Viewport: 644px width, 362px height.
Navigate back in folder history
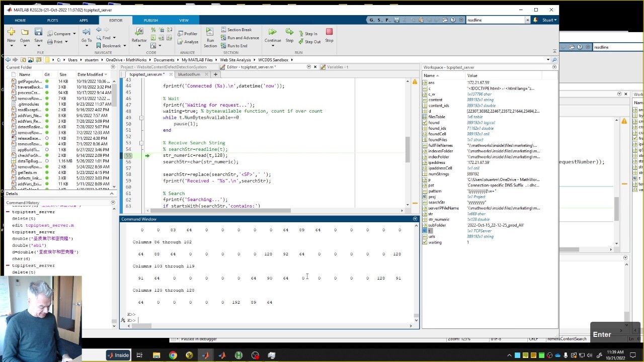tap(8, 60)
